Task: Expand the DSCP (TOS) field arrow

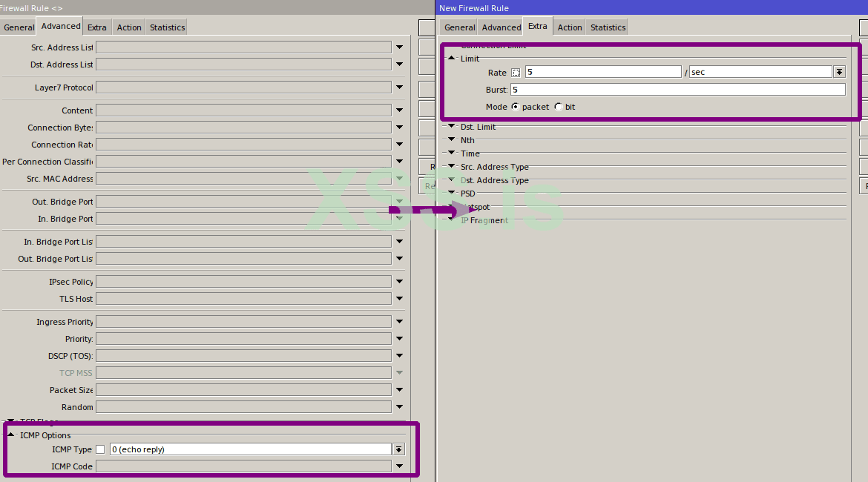Action: pos(399,356)
